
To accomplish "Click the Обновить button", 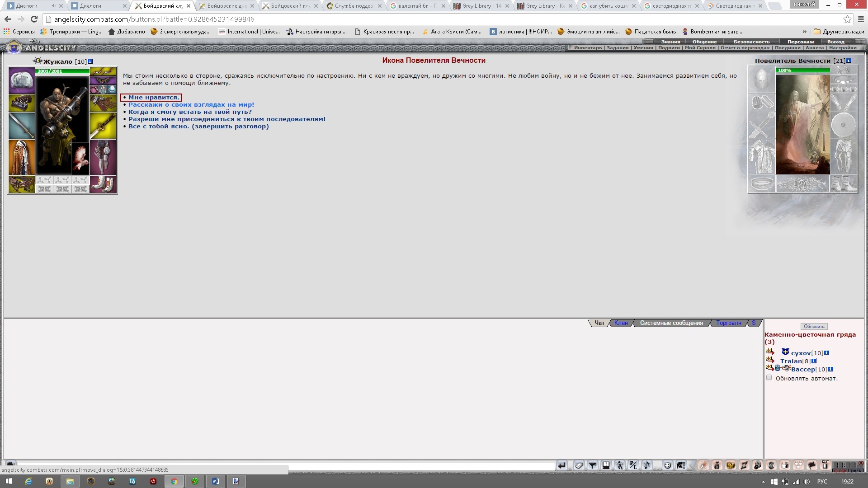I will [814, 326].
